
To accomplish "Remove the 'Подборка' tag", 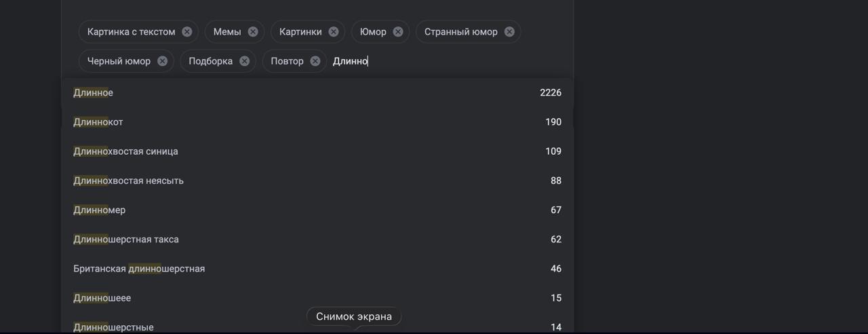I will coord(245,61).
